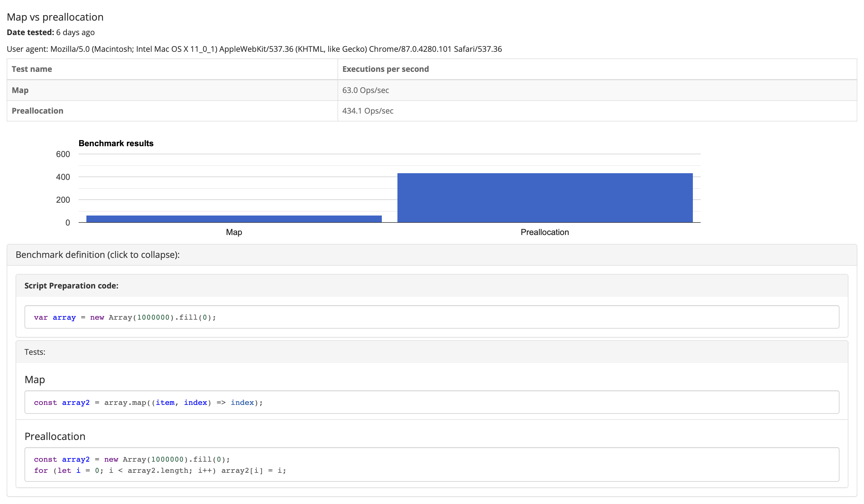Click the blue Map bar in chart

(234, 219)
